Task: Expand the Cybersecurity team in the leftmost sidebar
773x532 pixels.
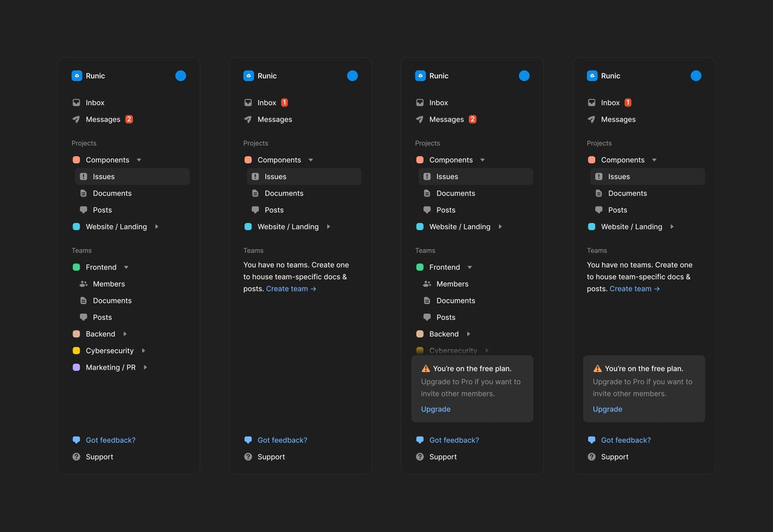Action: (144, 351)
